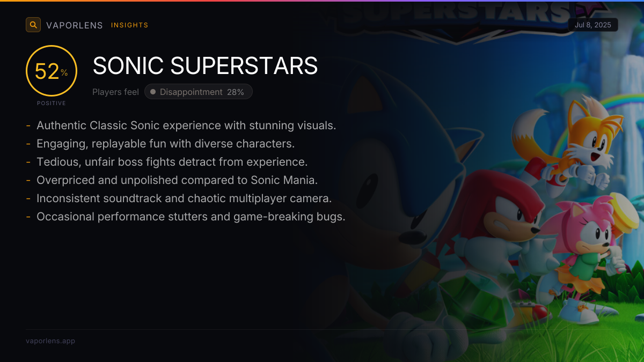Click the grey dot in the Disappointment pill
Screen dimensions: 644x362
(x=153, y=92)
